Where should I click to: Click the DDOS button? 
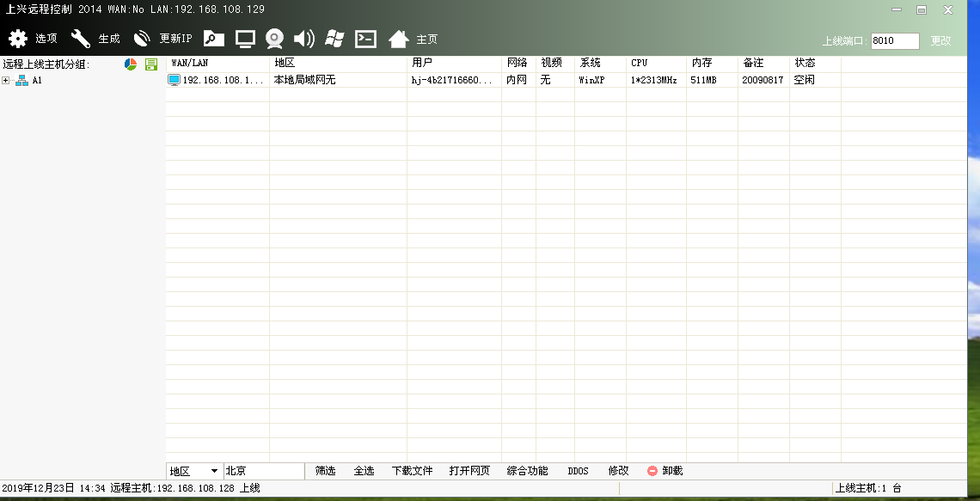pyautogui.click(x=579, y=471)
